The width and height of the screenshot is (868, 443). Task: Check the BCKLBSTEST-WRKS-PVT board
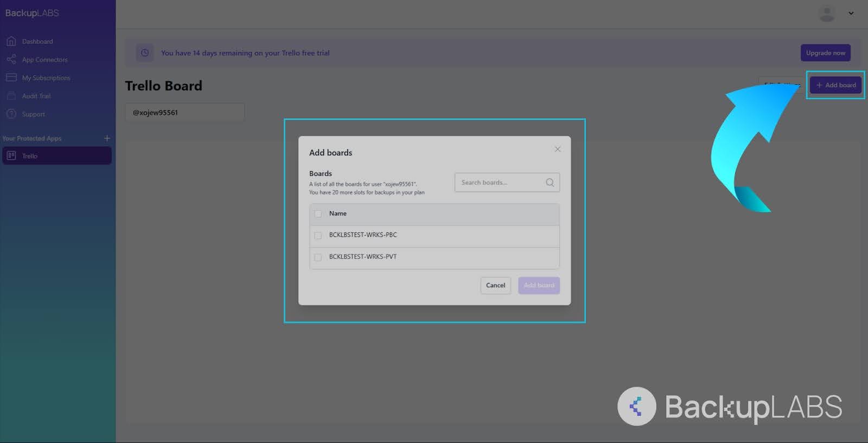pyautogui.click(x=318, y=257)
